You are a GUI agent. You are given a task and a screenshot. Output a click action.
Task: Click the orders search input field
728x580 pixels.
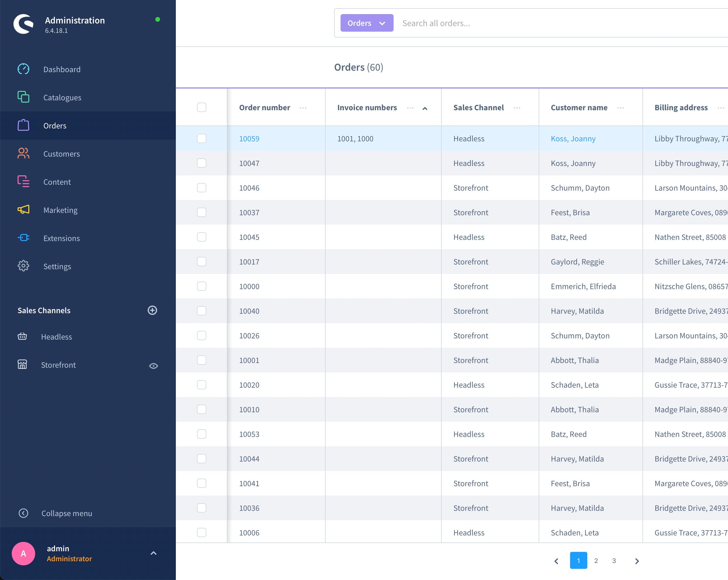pyautogui.click(x=562, y=23)
